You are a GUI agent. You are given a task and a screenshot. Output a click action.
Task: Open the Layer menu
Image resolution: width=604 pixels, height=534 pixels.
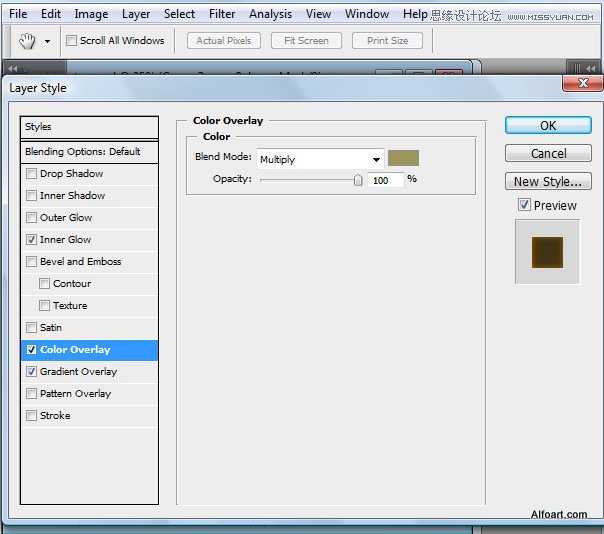[136, 14]
